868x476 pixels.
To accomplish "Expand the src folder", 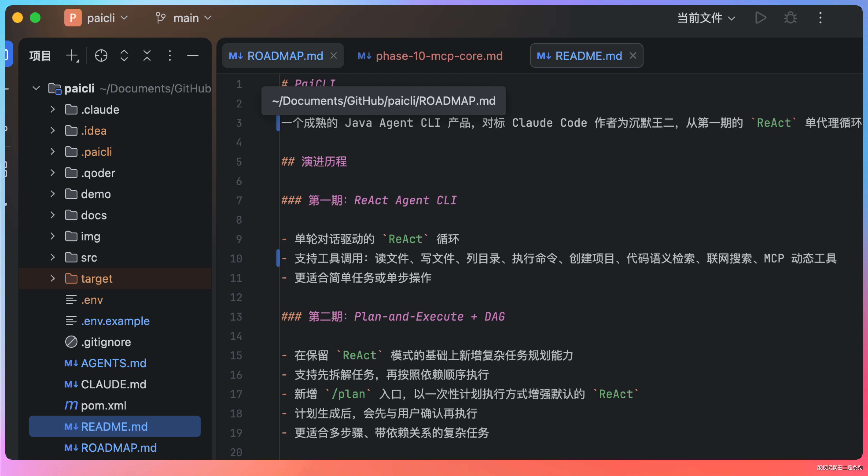I will tap(52, 257).
